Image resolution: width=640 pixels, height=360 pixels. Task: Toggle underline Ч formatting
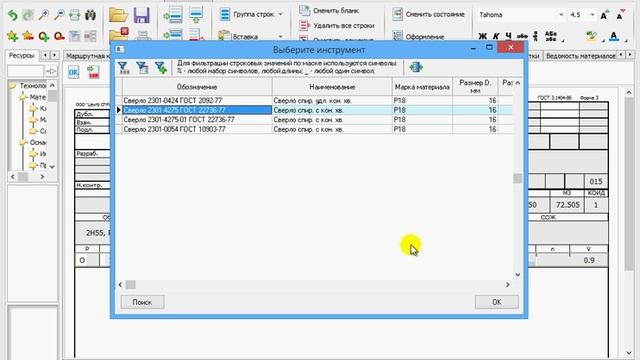(508, 36)
